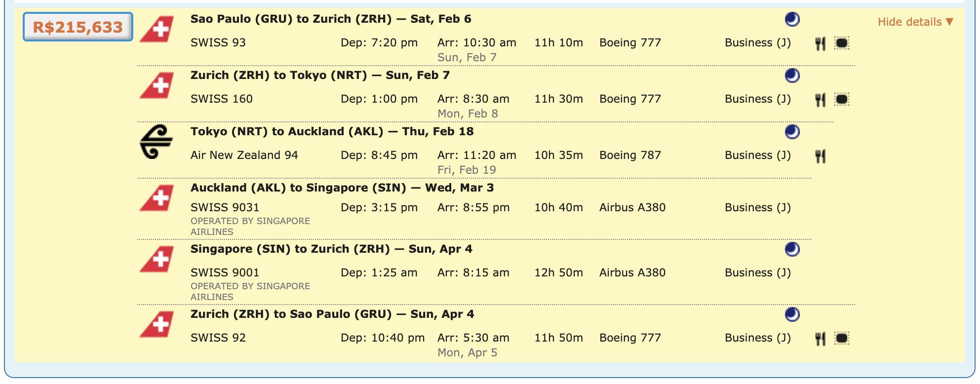Click SWISS logo beside Sao Paulo to Zurich
The height and width of the screenshot is (384, 980).
pyautogui.click(x=157, y=30)
